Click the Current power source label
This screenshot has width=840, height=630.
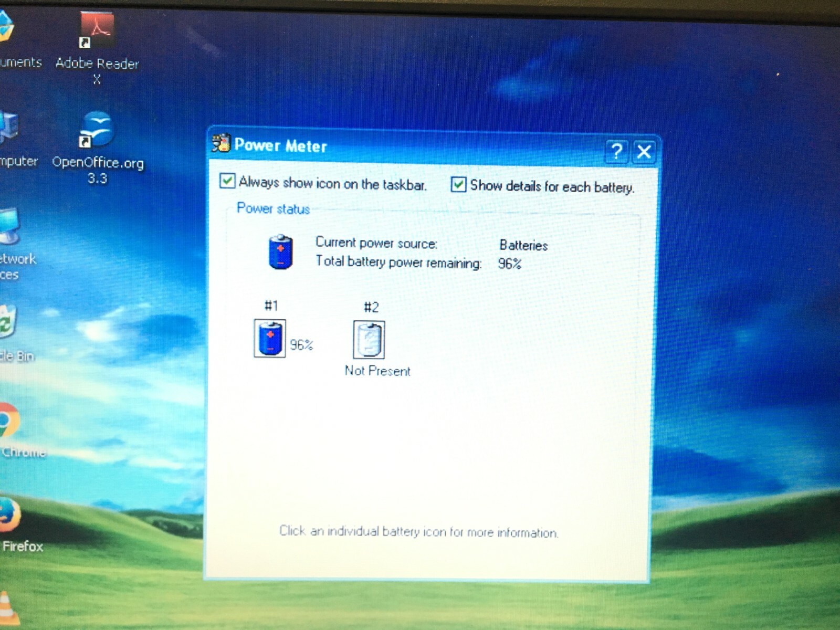[376, 243]
